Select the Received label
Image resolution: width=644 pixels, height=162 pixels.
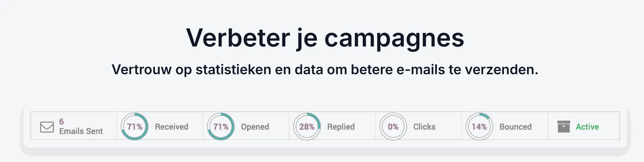click(171, 127)
